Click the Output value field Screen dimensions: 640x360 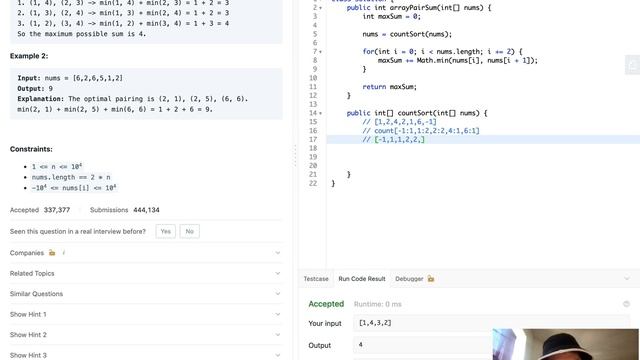tap(423, 345)
